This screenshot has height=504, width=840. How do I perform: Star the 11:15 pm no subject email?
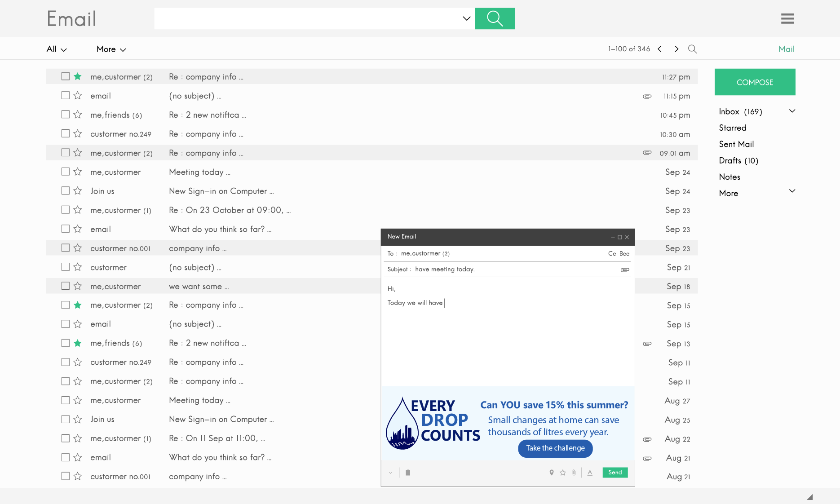coord(78,96)
